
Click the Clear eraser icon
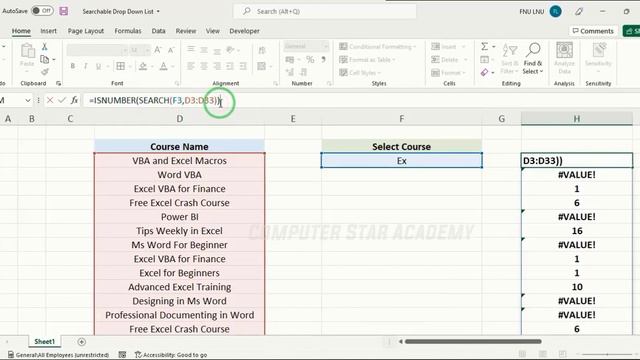click(484, 73)
